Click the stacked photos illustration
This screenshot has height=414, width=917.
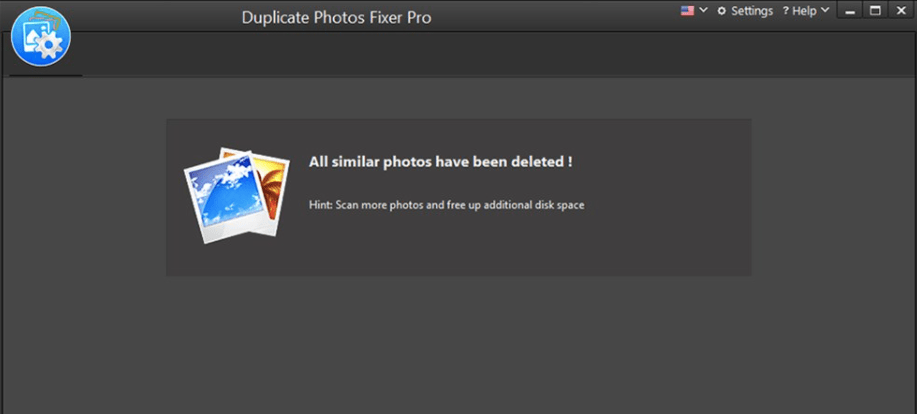[236, 195]
